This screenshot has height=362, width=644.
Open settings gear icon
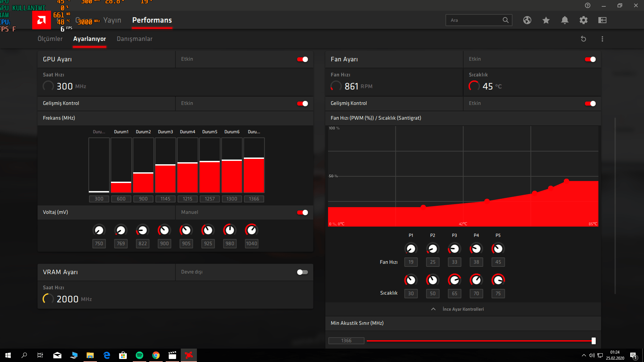coord(584,20)
